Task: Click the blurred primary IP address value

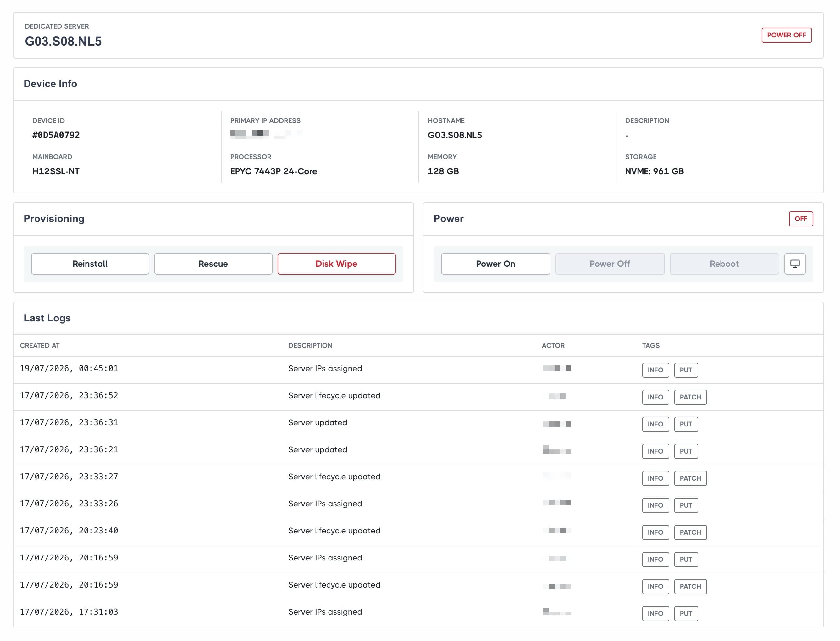Action: point(266,134)
